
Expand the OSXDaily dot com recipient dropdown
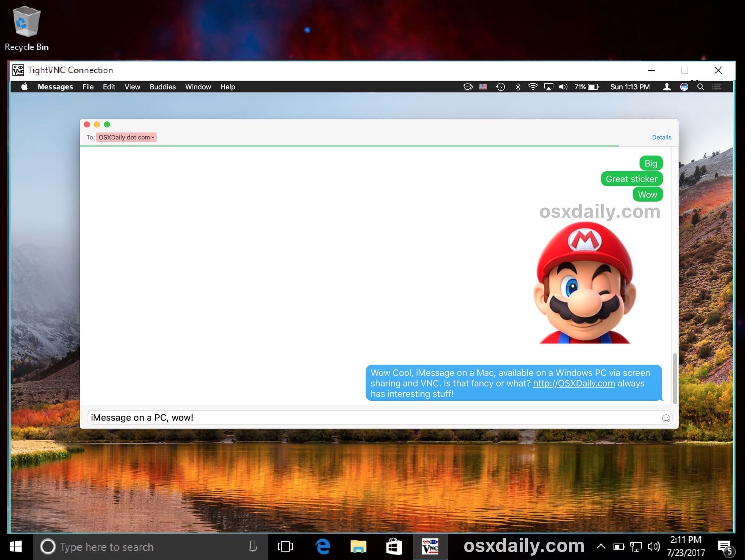pos(126,137)
